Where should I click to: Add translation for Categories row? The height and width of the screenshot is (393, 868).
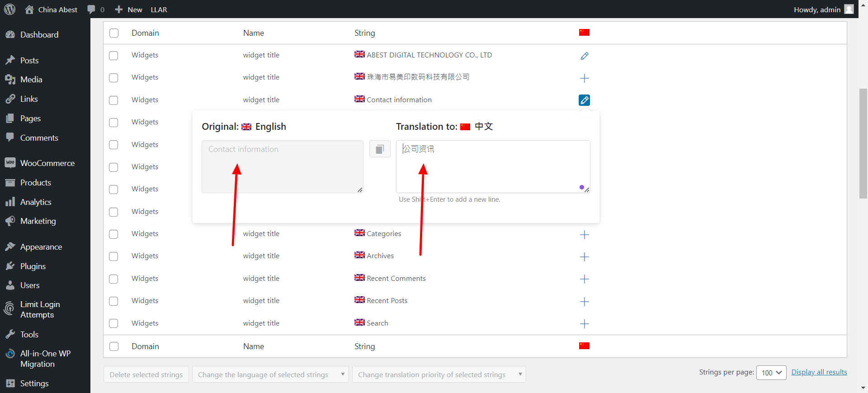click(x=584, y=235)
